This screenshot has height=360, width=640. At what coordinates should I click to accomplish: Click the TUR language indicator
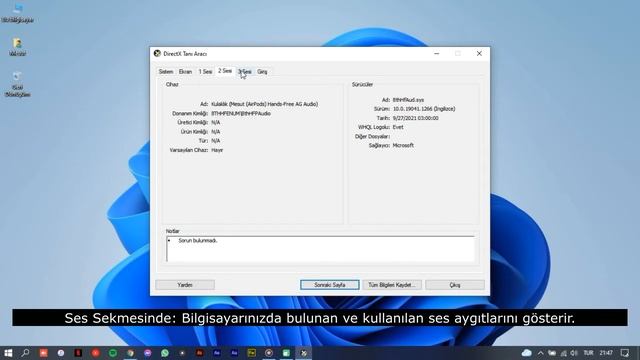point(588,353)
